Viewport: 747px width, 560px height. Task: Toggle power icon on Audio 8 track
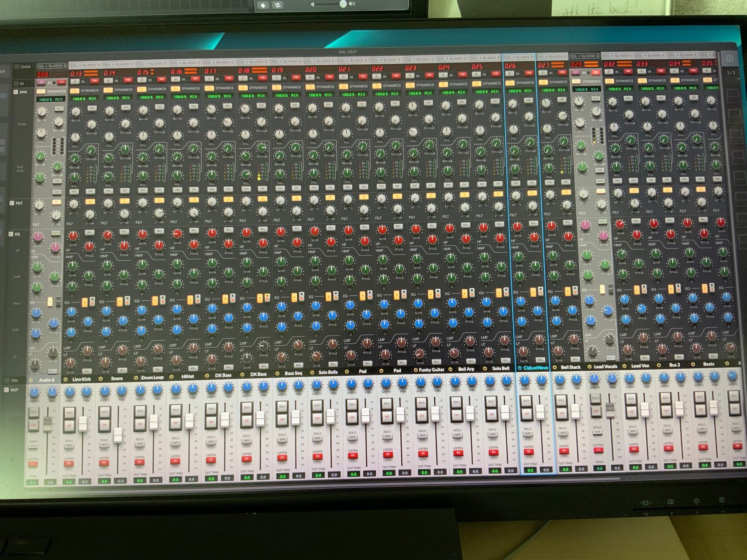[31, 380]
